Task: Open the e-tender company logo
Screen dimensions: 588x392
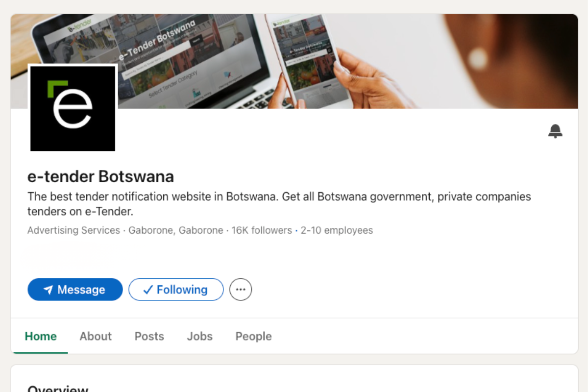Action: (x=73, y=108)
